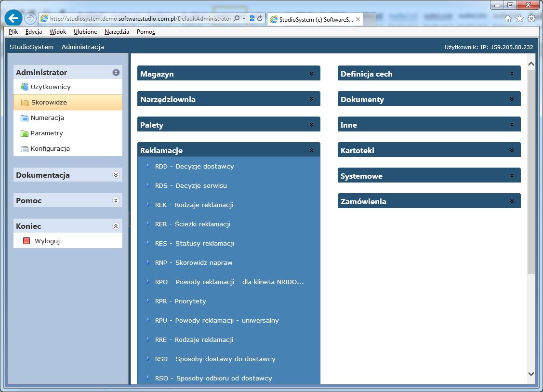Expand the Dokumentacja sidebar panel
Screen dimensions: 543x392
tap(116, 175)
